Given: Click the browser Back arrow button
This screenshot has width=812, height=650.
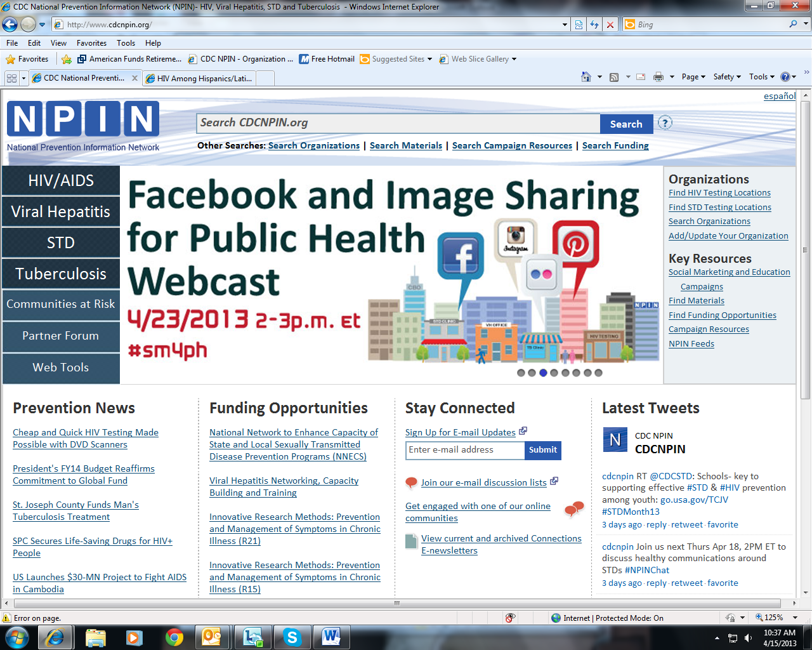Looking at the screenshot, I should tap(10, 25).
